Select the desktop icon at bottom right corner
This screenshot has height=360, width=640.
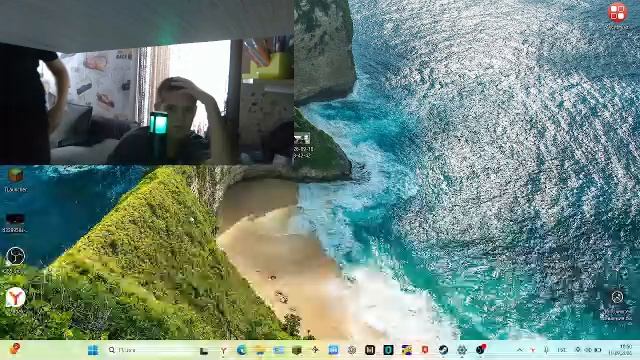click(x=617, y=305)
